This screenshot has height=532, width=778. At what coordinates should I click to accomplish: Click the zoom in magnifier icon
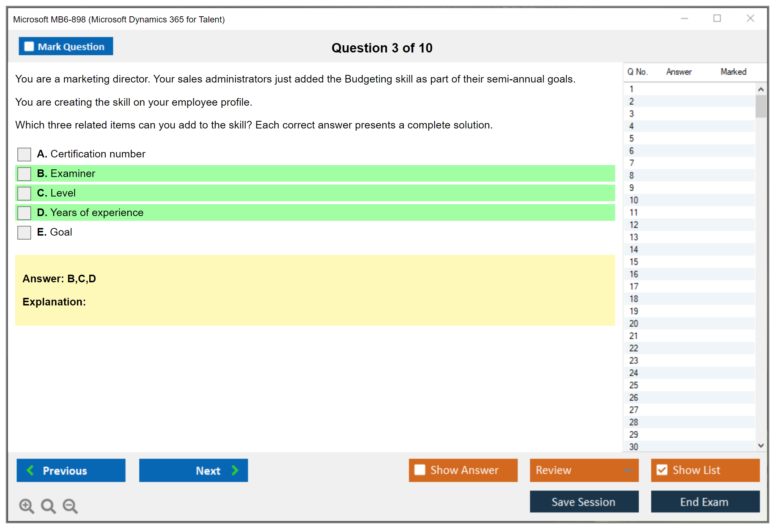click(26, 506)
